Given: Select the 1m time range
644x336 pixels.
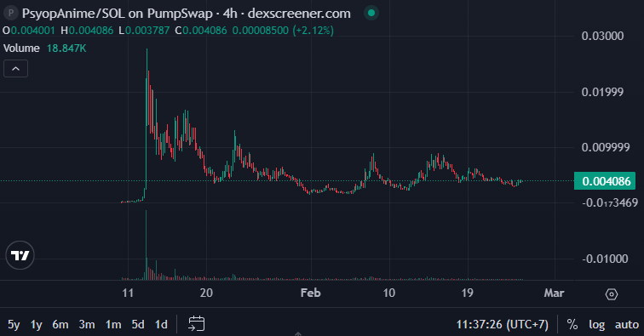Looking at the screenshot, I should [x=113, y=324].
